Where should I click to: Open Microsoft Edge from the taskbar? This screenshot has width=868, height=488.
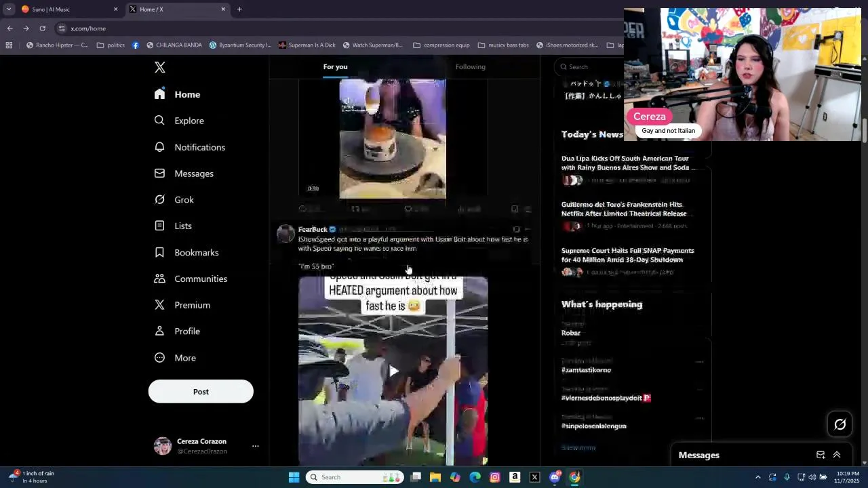click(x=475, y=477)
